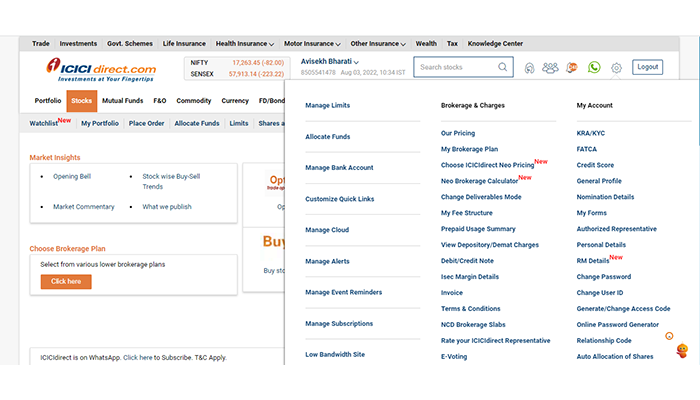
Task: Click the search magnifier icon
Action: 502,68
